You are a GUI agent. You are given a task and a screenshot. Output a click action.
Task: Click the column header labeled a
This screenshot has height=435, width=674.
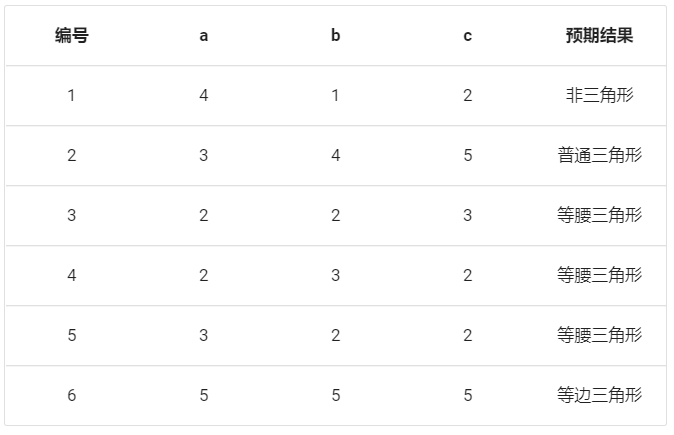click(204, 36)
